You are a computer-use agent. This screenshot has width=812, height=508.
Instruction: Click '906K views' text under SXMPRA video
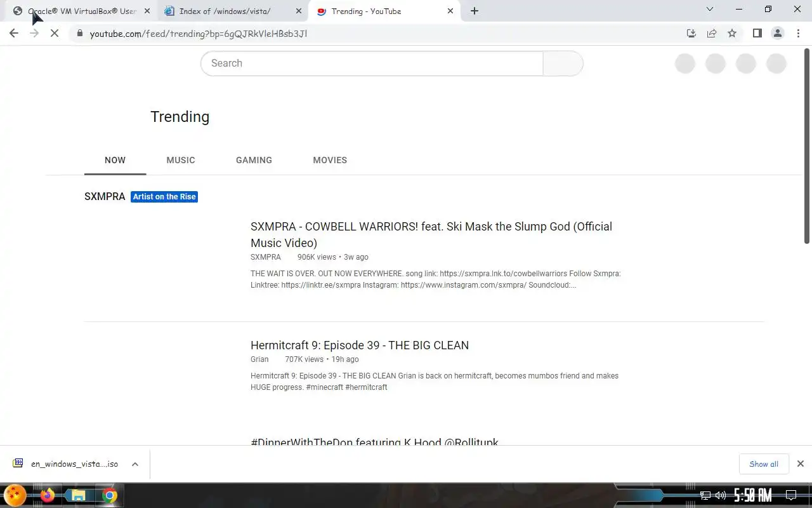pos(317,257)
